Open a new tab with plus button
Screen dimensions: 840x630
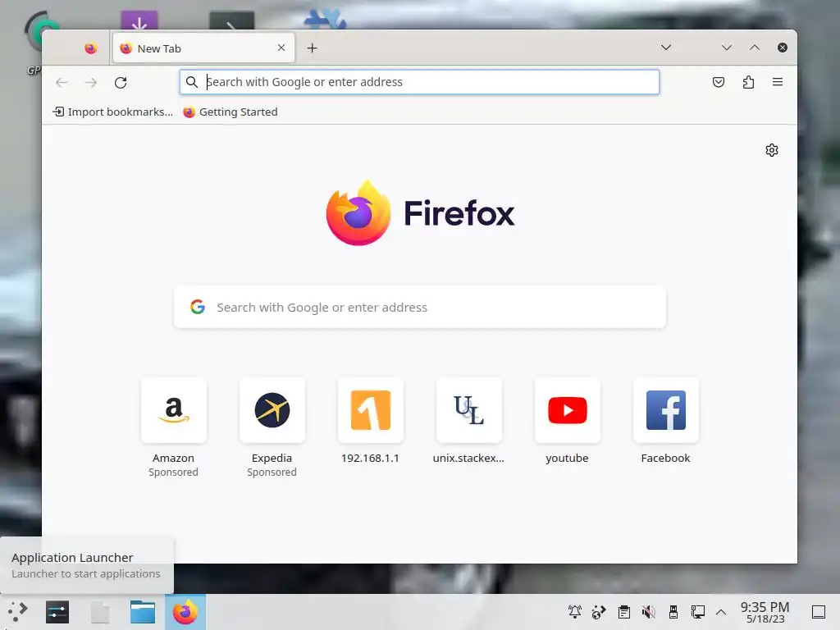(x=312, y=48)
